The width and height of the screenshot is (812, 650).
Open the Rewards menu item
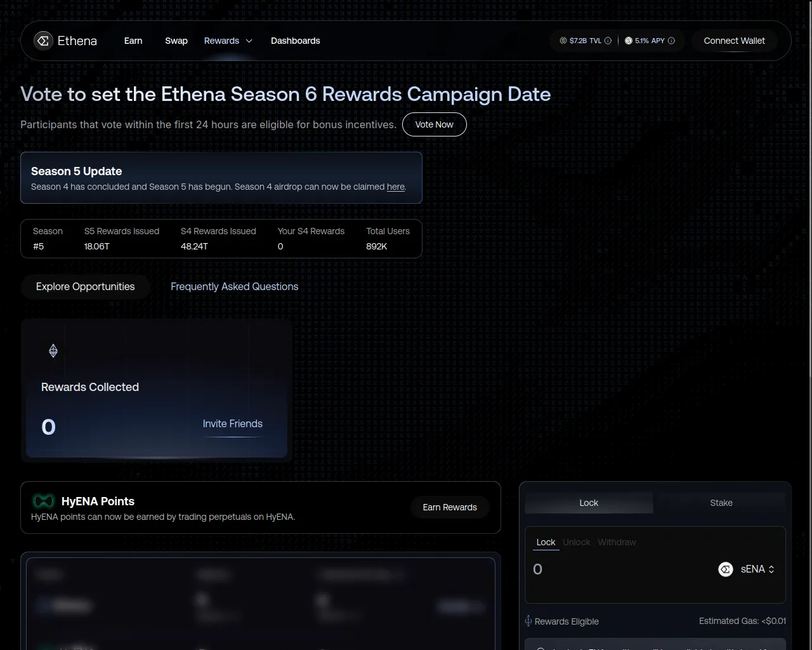point(221,41)
